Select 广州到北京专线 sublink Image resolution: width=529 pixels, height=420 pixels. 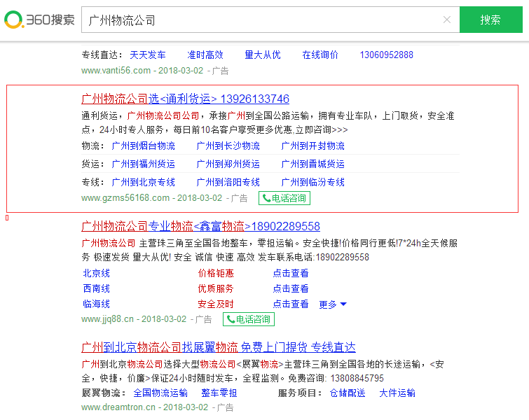click(144, 182)
